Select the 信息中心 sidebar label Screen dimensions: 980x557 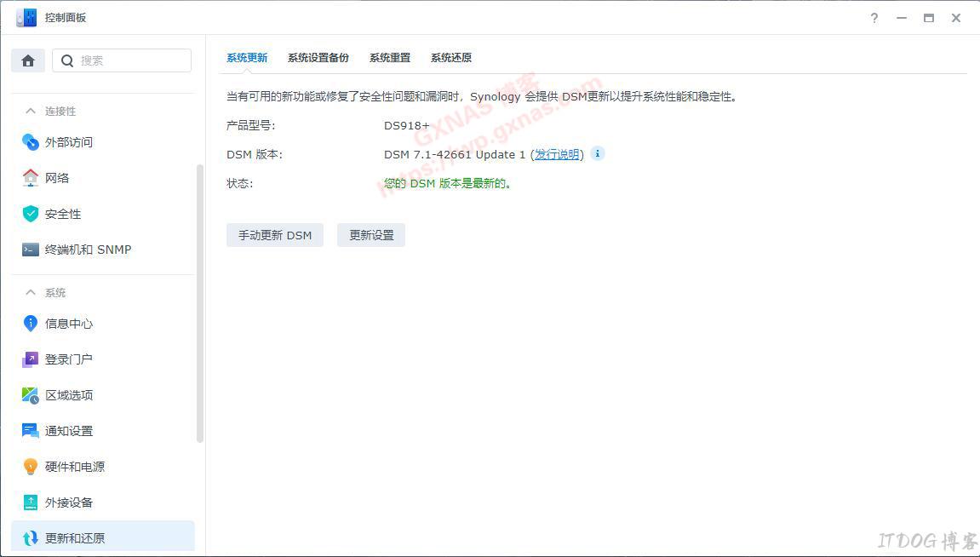point(69,324)
